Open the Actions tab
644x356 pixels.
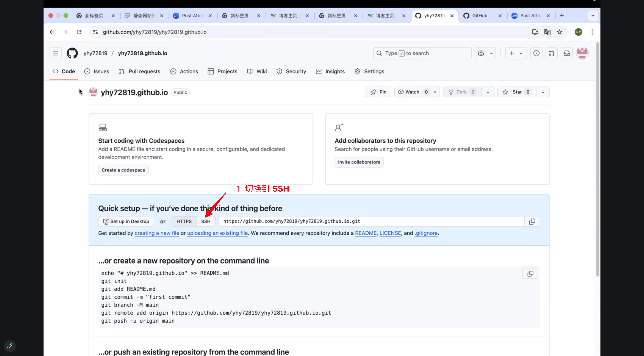184,71
